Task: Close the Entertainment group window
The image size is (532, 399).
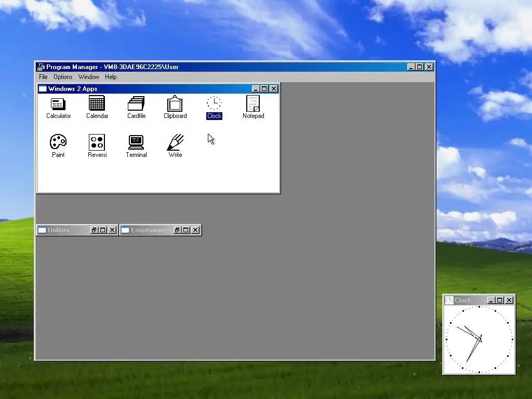Action: click(195, 230)
